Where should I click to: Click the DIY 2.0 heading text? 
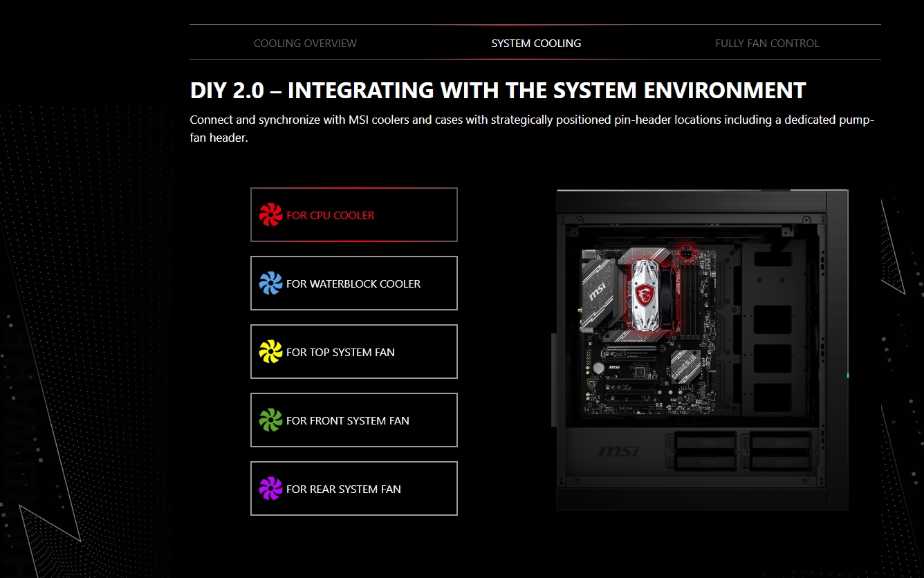(x=498, y=91)
